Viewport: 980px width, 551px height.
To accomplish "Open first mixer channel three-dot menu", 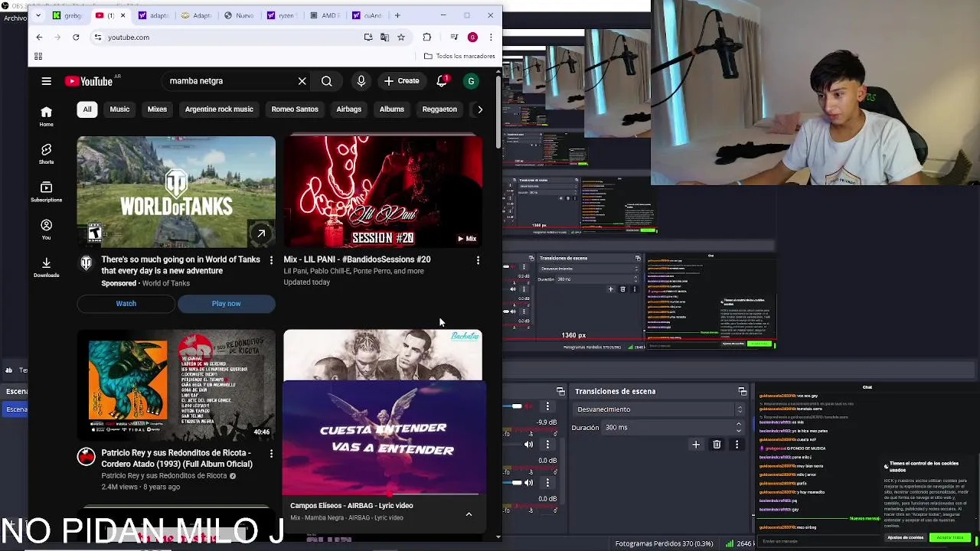I will tap(547, 406).
